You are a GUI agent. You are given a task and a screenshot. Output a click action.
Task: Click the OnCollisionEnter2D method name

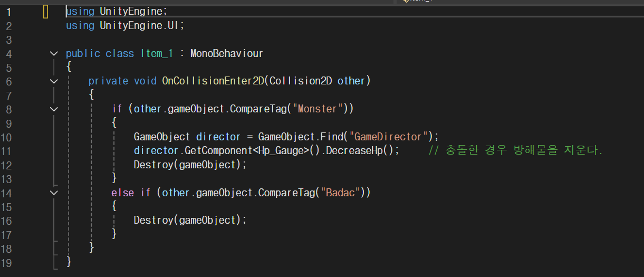(x=213, y=81)
